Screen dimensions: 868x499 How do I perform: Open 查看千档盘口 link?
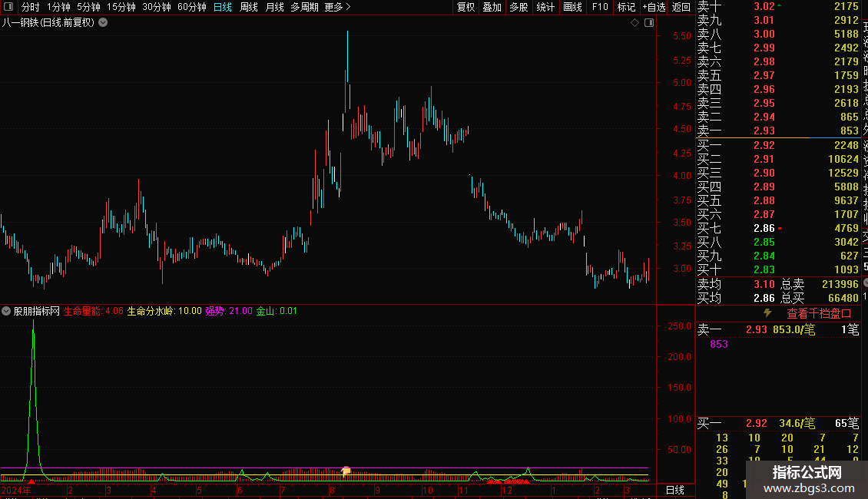coord(819,314)
